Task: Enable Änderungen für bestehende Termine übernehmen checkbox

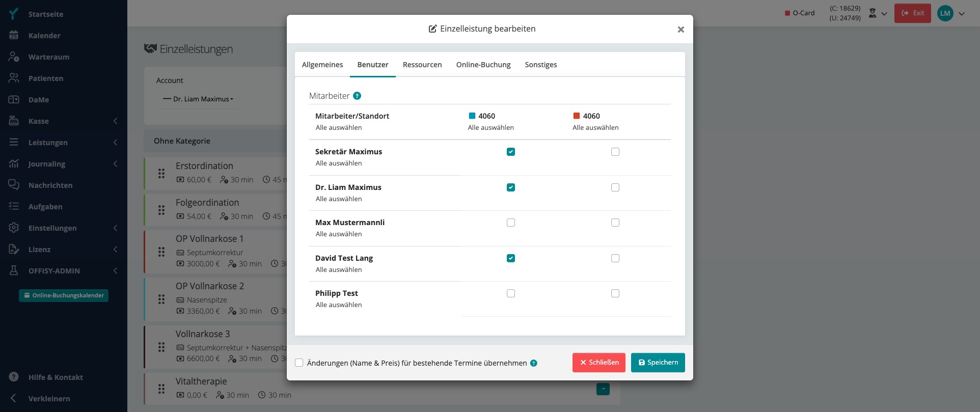Action: click(x=299, y=363)
